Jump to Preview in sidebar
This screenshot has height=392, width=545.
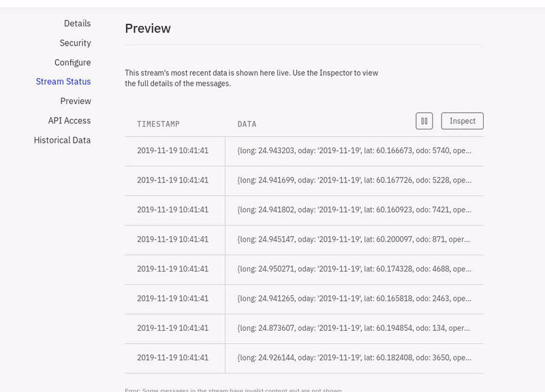tap(76, 101)
